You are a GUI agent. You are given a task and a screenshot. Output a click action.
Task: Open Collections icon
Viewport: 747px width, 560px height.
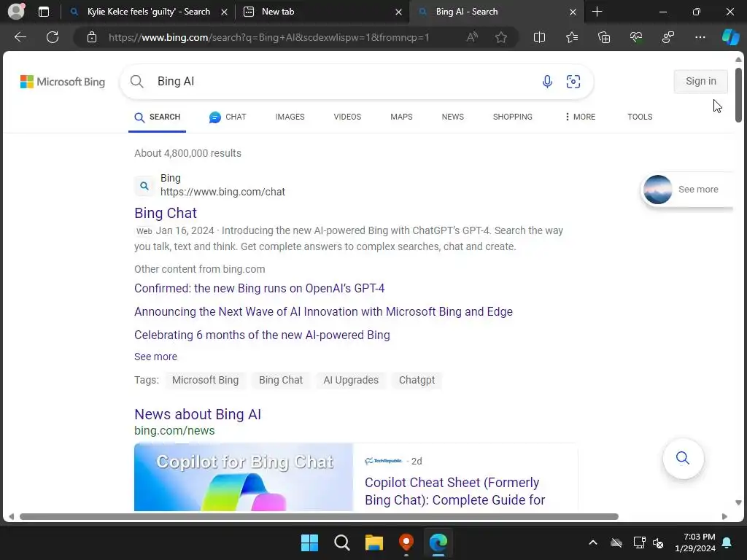click(x=603, y=37)
